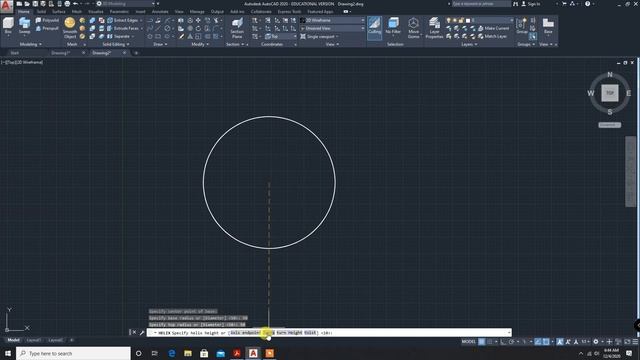The width and height of the screenshot is (640, 360).
Task: Click the Sign In button
Action: [531, 4]
